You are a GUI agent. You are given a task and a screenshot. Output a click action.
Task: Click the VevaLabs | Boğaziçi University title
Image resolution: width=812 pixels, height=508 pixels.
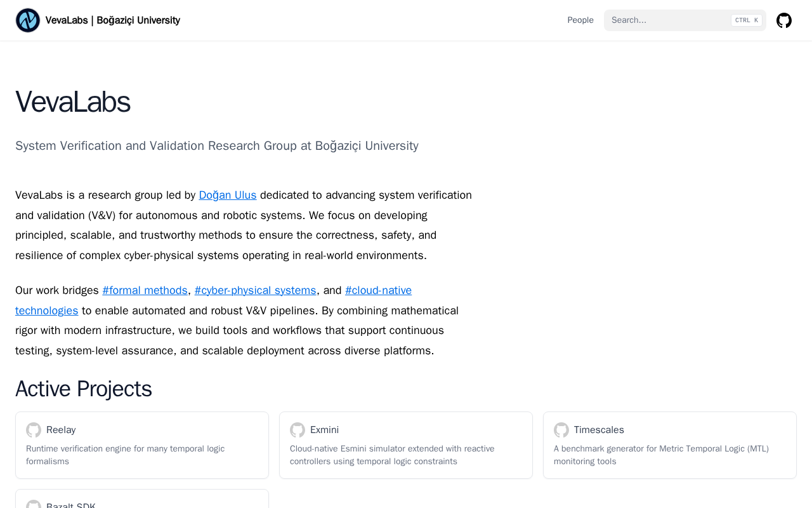[x=113, y=20]
